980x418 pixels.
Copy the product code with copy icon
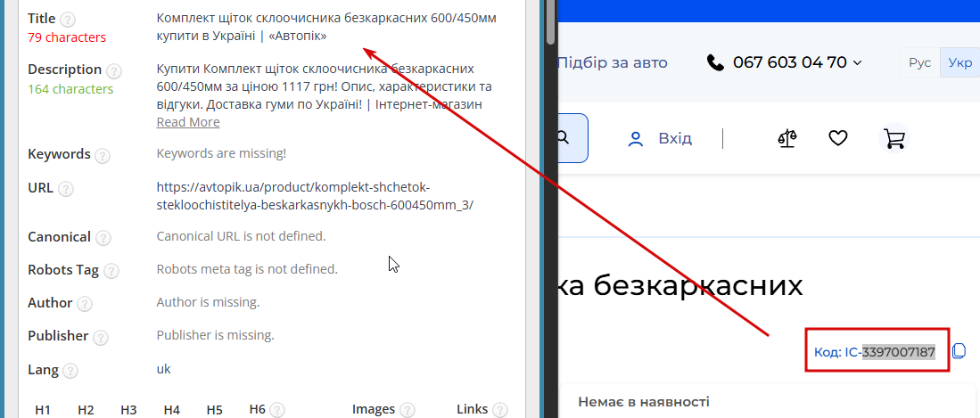[959, 351]
